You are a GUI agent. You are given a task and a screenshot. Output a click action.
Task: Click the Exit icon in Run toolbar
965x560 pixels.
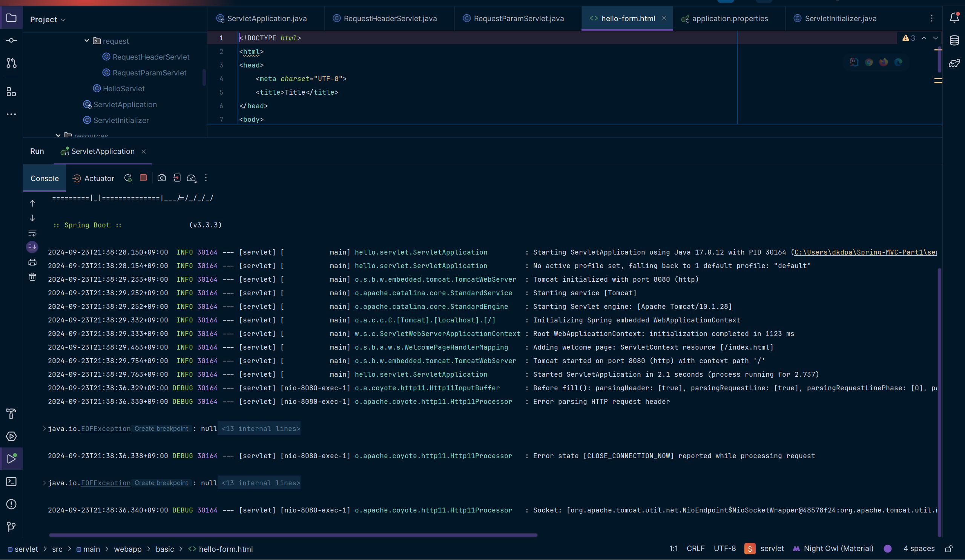coord(176,178)
